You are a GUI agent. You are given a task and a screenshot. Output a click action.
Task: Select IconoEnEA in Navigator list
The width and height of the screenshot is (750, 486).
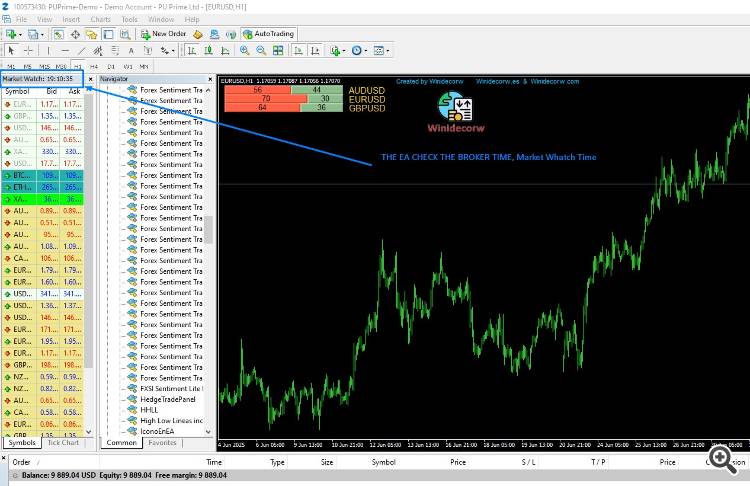(157, 431)
